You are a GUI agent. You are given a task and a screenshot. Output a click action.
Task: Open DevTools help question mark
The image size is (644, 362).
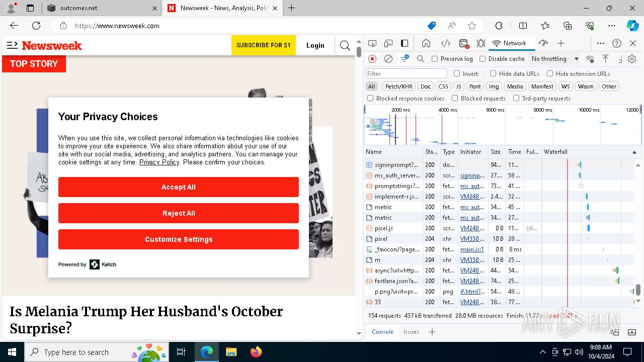[x=617, y=43]
